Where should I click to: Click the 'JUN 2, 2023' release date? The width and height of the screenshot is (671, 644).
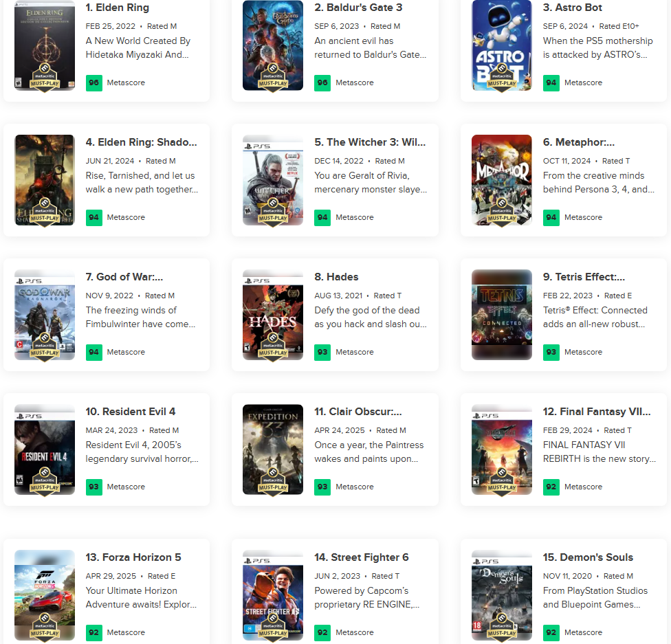pyautogui.click(x=337, y=576)
